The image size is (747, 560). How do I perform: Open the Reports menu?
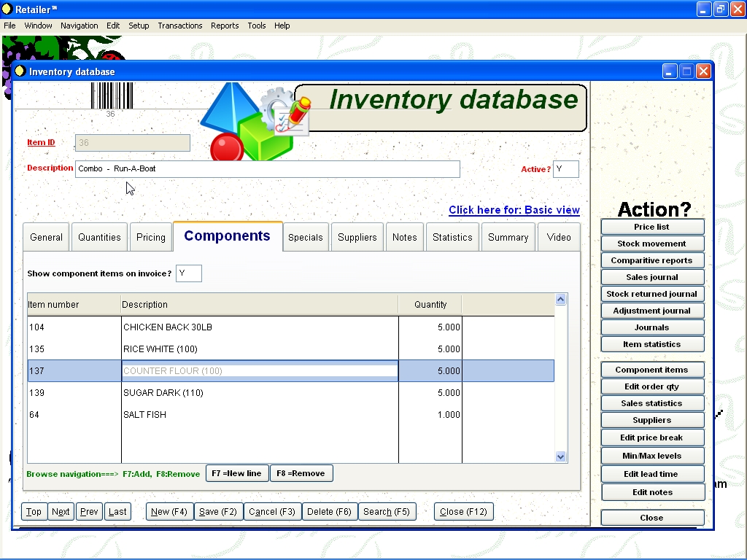pyautogui.click(x=225, y=26)
